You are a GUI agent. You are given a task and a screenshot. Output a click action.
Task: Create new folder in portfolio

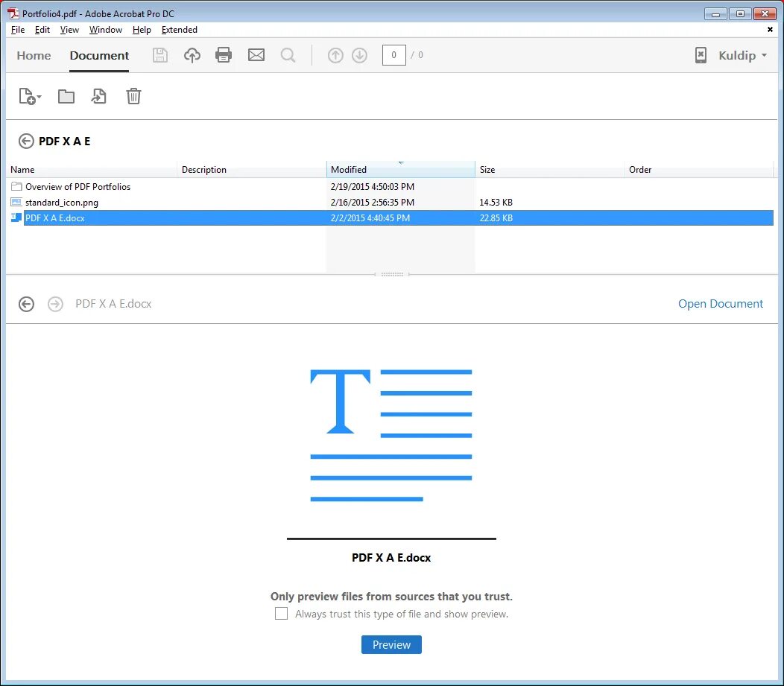point(66,96)
